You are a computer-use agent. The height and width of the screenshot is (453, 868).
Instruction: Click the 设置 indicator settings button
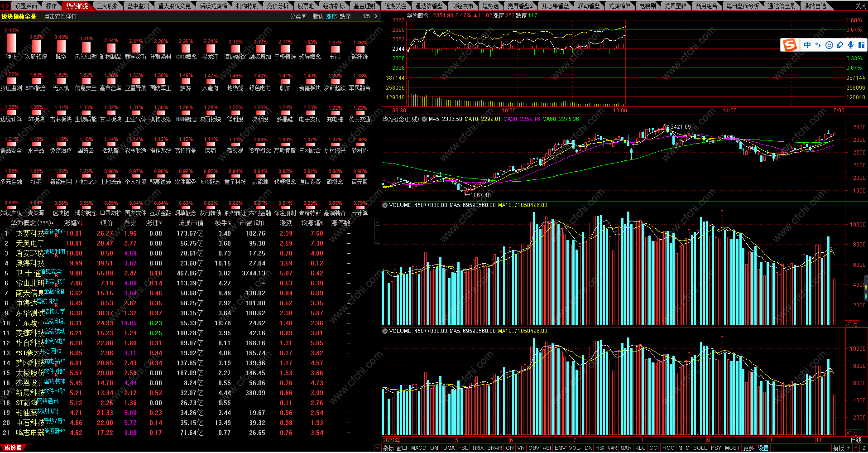pyautogui.click(x=763, y=448)
